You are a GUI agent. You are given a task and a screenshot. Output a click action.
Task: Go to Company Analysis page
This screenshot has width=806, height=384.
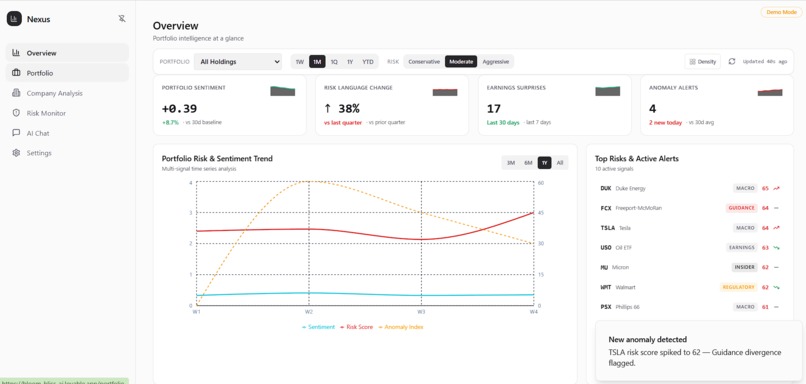(x=67, y=93)
